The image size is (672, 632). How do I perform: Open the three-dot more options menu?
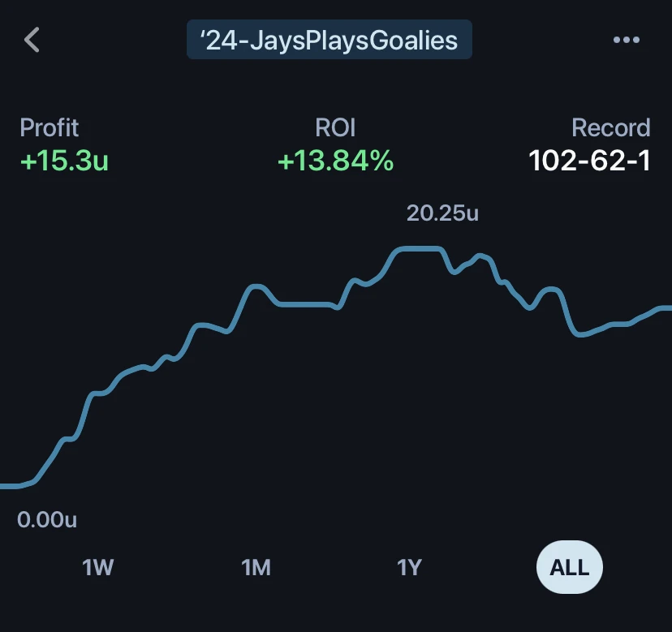[x=626, y=40]
